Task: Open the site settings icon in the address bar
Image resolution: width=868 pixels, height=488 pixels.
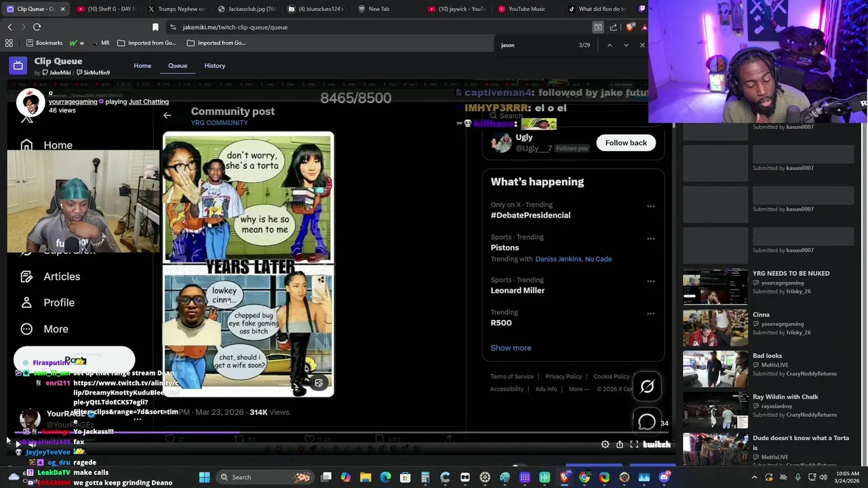Action: point(173,27)
